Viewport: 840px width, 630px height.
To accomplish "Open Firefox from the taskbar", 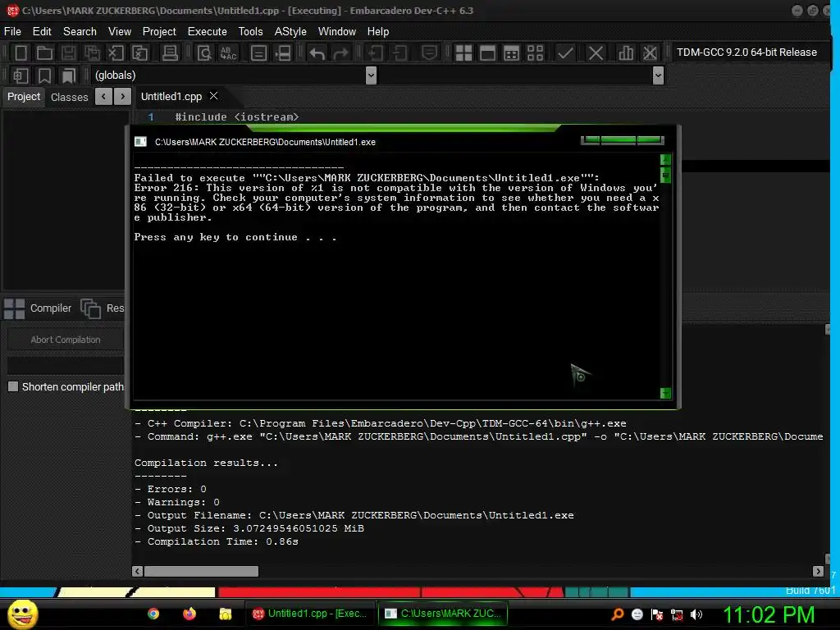I will point(189,614).
